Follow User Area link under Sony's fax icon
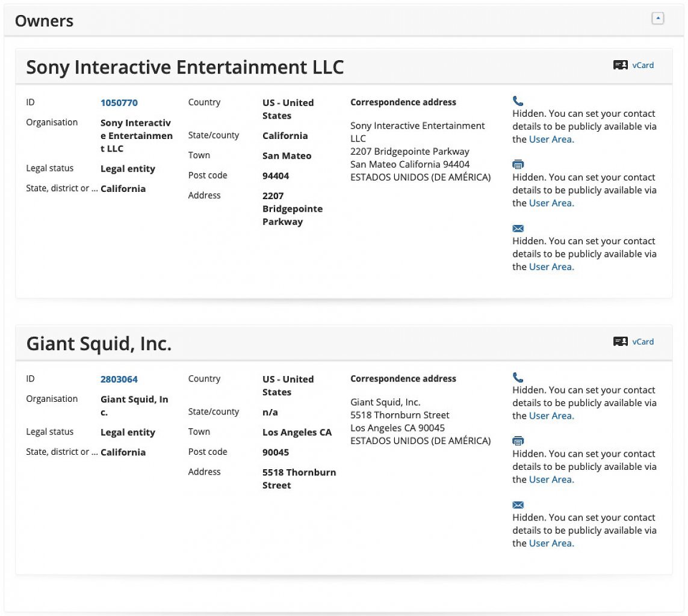 click(551, 203)
